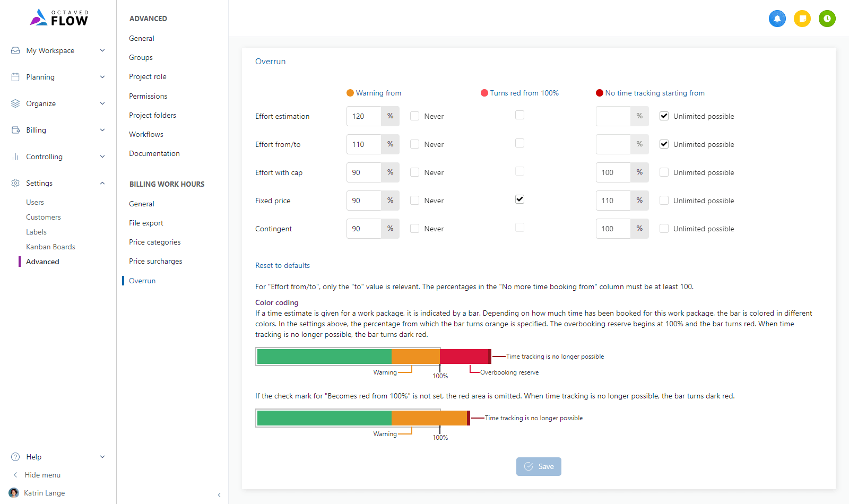Click the Controlling bar chart icon
Screen dimensions: 849x504
click(15, 157)
